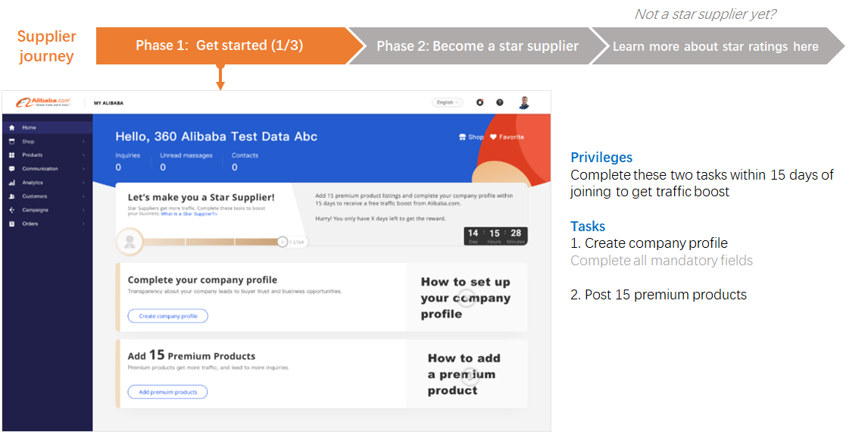868x432 pixels.
Task: Click the storefront icon beside Shop
Action: pos(462,136)
